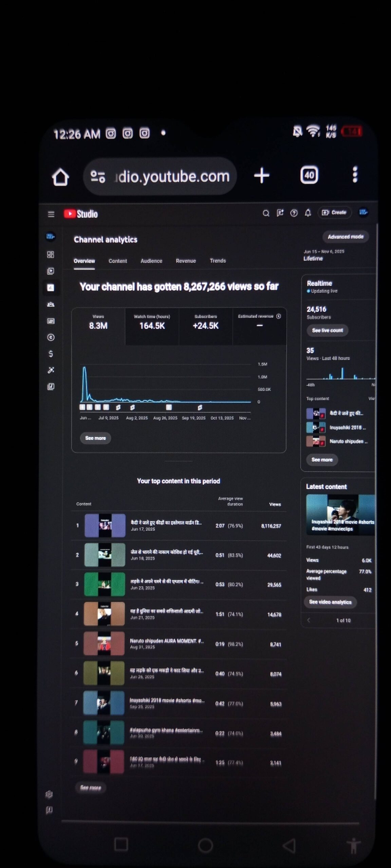
Task: Open the notifications bell icon
Action: pyautogui.click(x=308, y=213)
